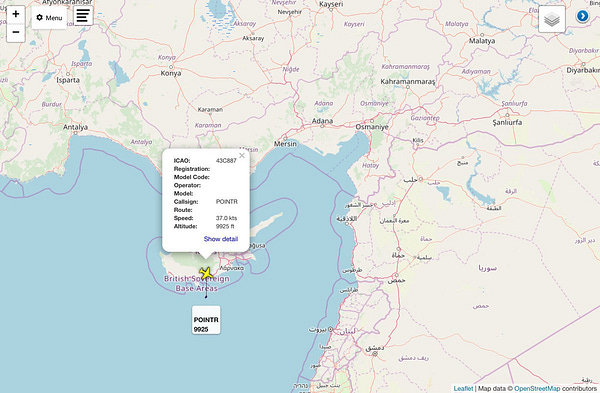The height and width of the screenshot is (393, 600).
Task: Click the ICAO value 43C887
Action: pos(226,161)
